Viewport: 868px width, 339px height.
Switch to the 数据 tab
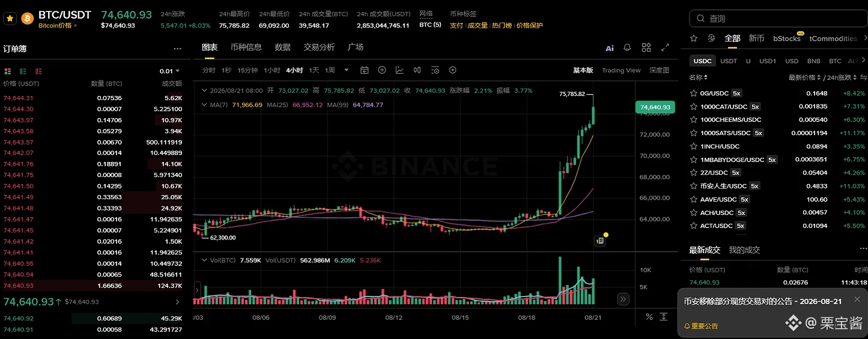click(283, 47)
